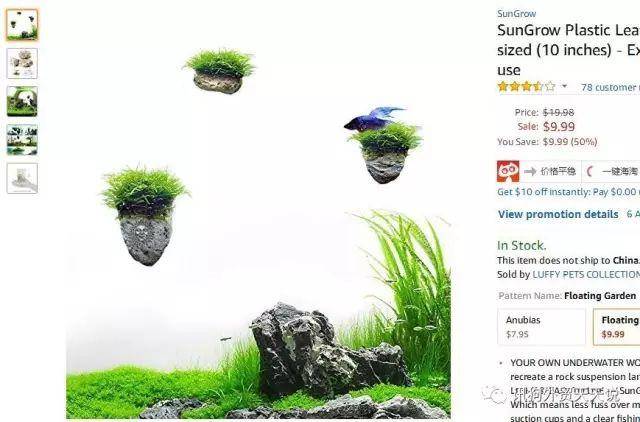Choose the Floating Garden $9.99 option

616,326
